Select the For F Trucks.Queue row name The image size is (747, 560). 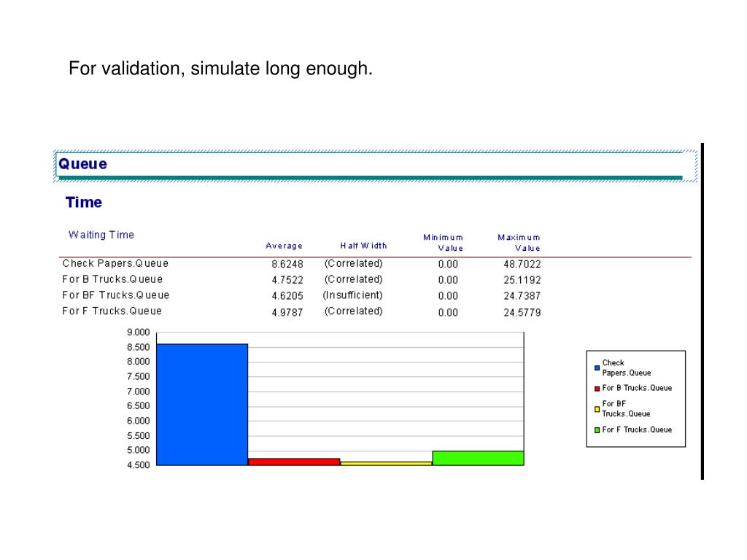click(x=112, y=311)
